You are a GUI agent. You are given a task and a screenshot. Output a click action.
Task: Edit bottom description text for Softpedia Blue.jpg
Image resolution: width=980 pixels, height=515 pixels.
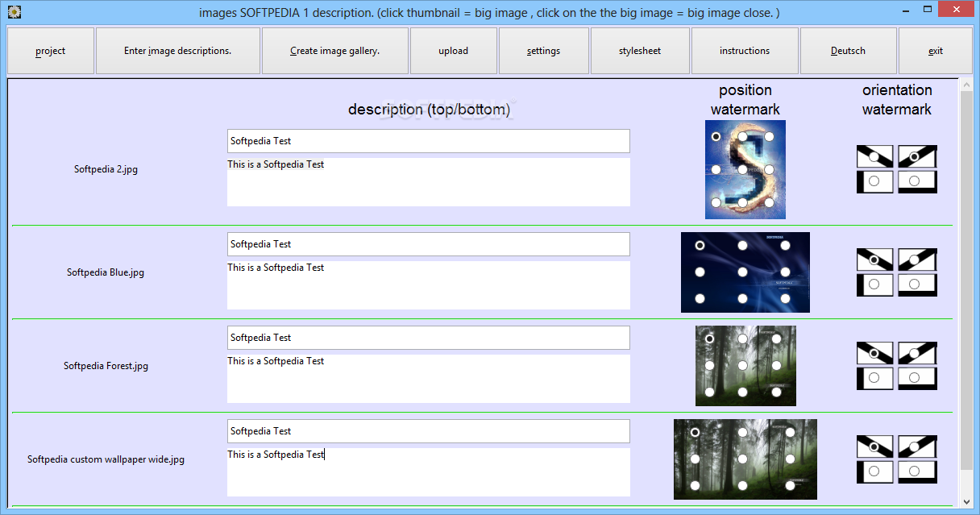pos(429,285)
